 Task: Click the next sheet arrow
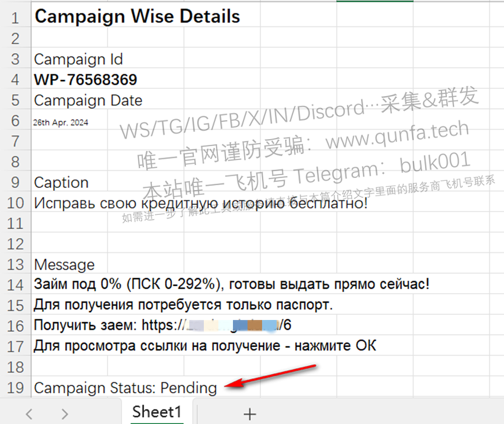(64, 414)
